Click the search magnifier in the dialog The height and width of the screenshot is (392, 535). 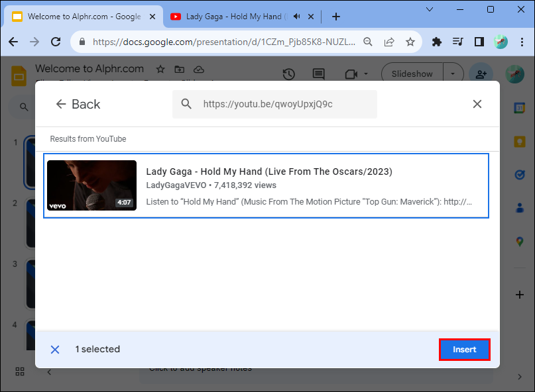coord(186,103)
